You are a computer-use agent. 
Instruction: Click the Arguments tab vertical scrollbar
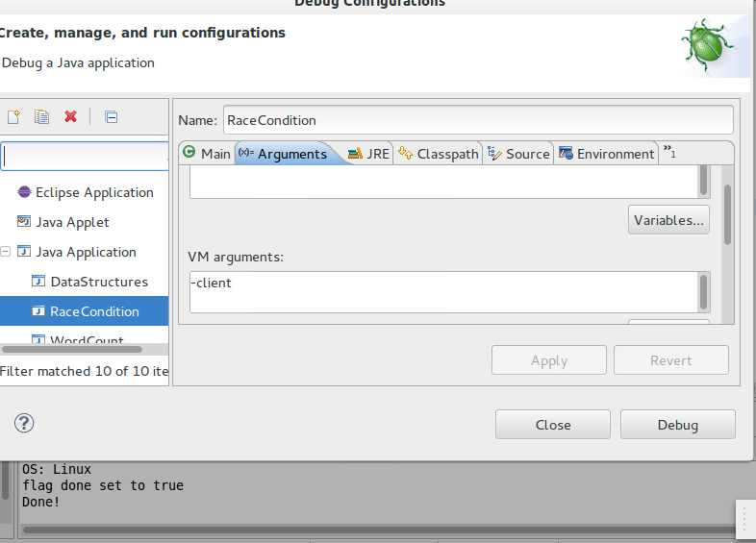pos(727,215)
